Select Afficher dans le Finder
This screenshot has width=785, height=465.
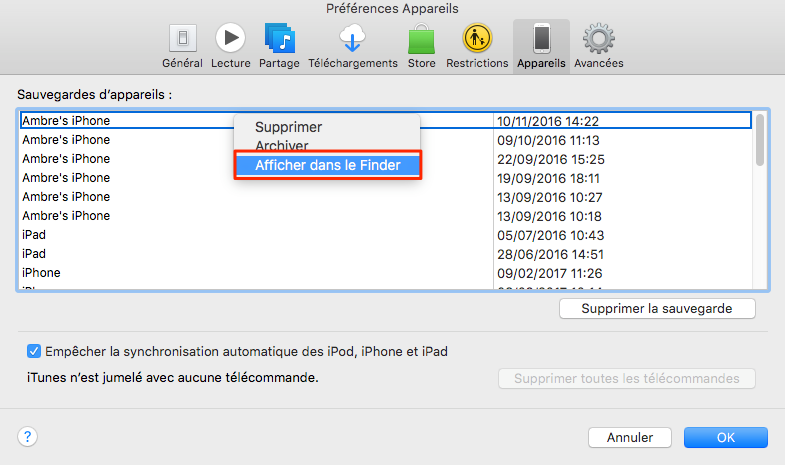328,166
